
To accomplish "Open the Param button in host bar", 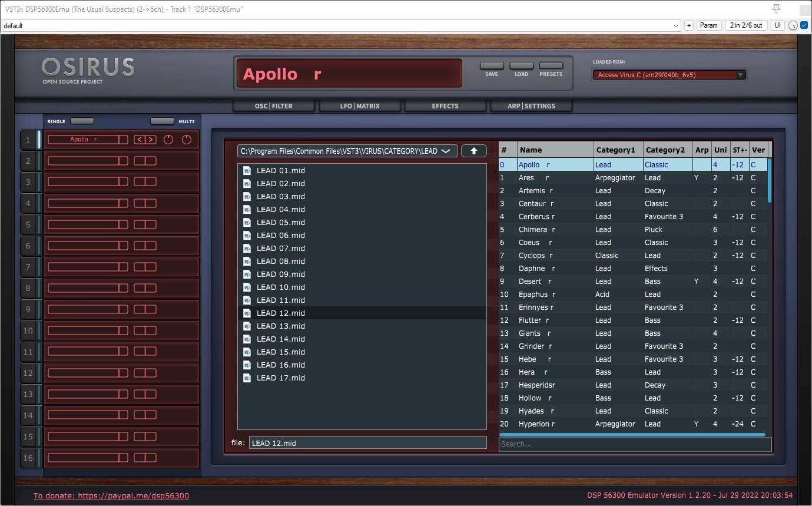I will coord(709,25).
